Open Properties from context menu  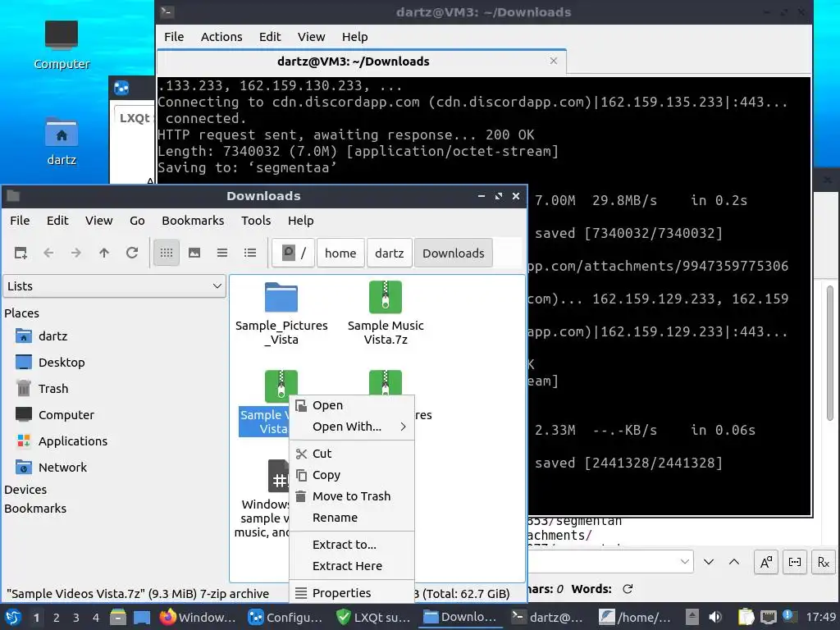click(x=352, y=593)
